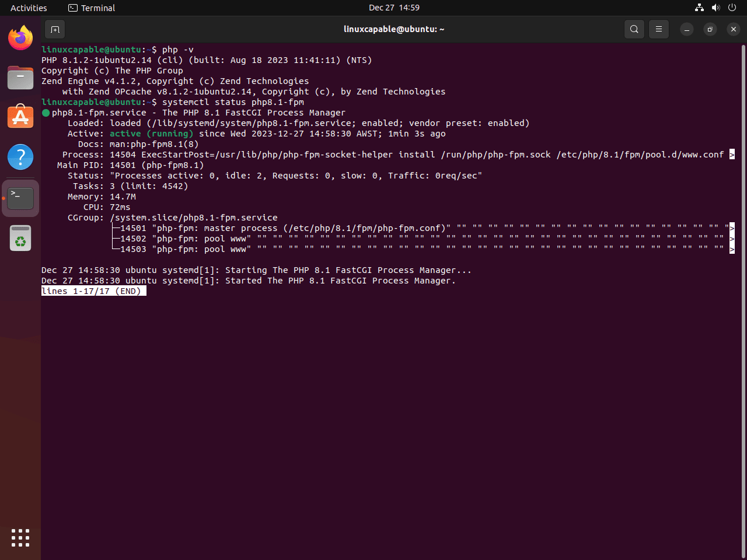Click the truncation marker on the Process line

732,155
